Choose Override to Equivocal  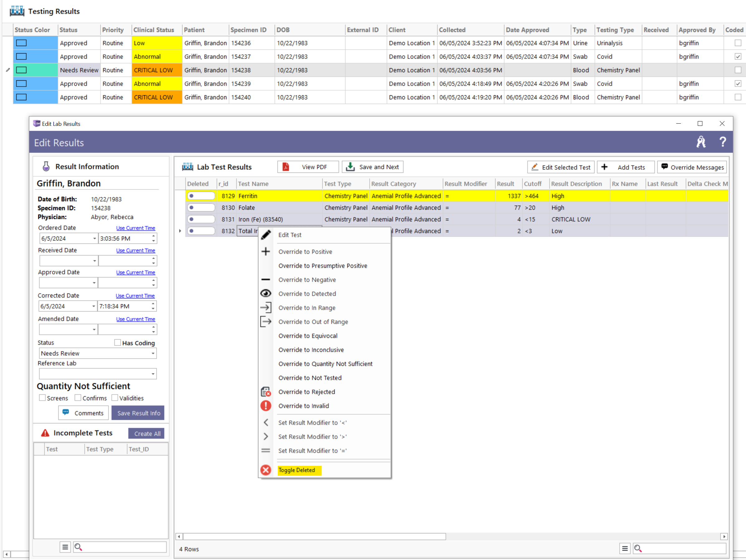point(308,336)
